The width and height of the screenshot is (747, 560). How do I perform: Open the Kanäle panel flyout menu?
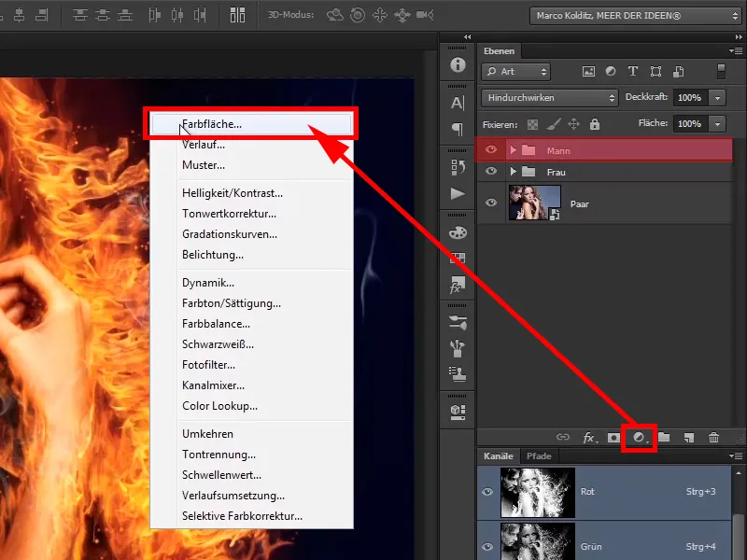(736, 455)
